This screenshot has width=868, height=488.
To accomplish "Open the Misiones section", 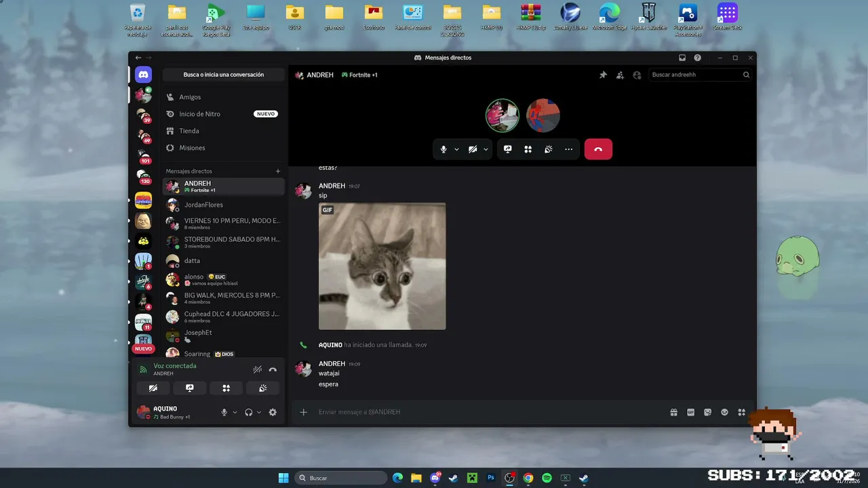I will pos(223,148).
